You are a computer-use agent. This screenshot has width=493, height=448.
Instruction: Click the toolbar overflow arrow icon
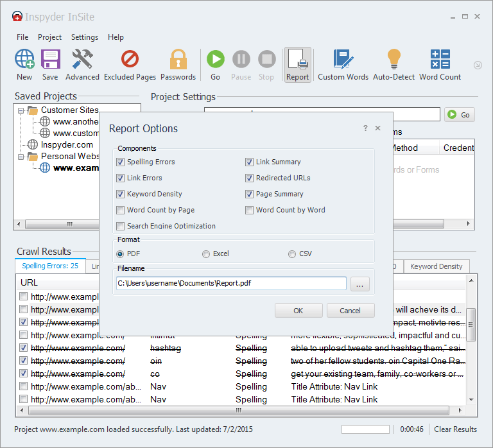pyautogui.click(x=478, y=65)
